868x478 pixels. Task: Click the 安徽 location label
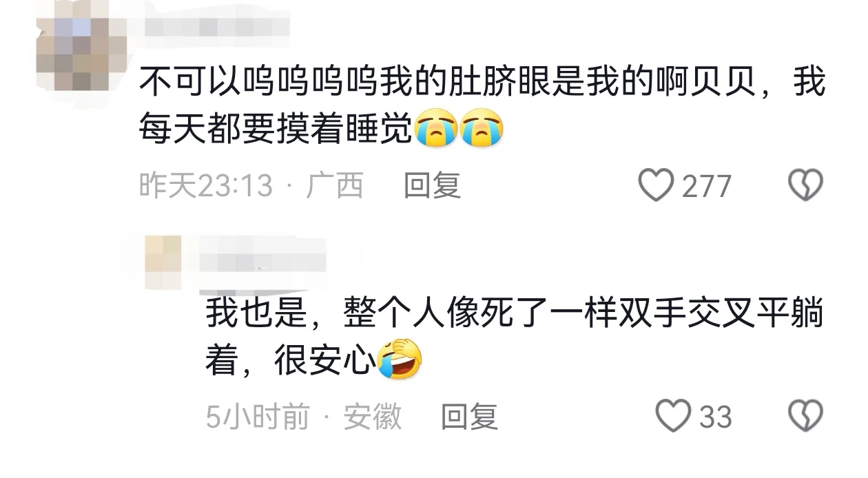click(x=373, y=416)
